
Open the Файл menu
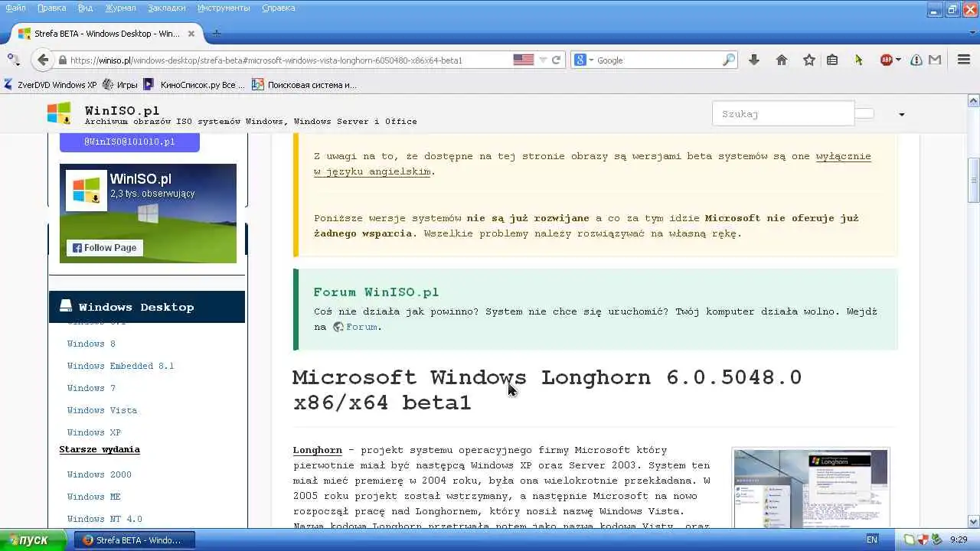[x=15, y=8]
